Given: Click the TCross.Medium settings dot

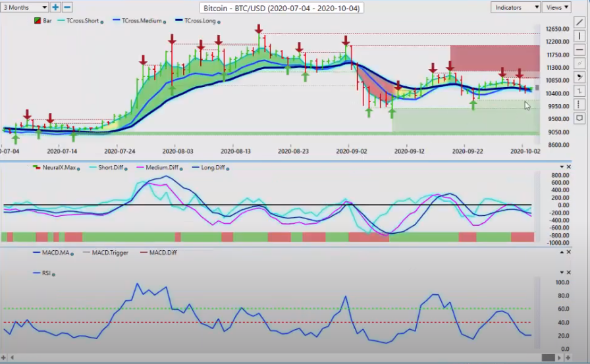Looking at the screenshot, I should click(x=165, y=22).
